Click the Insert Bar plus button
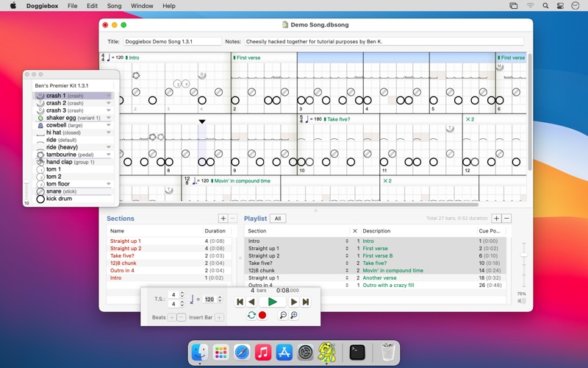The image size is (588, 368). [x=219, y=318]
